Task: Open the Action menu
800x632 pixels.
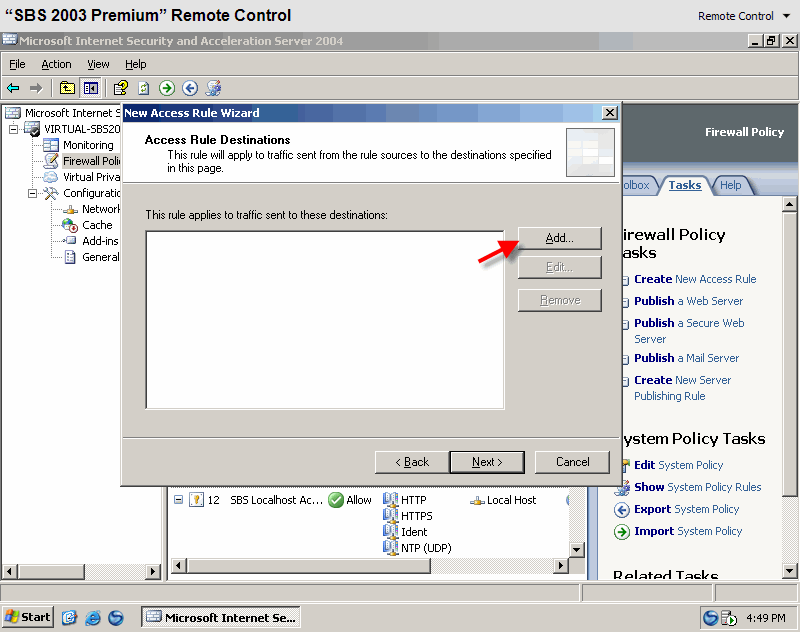Action: click(56, 64)
